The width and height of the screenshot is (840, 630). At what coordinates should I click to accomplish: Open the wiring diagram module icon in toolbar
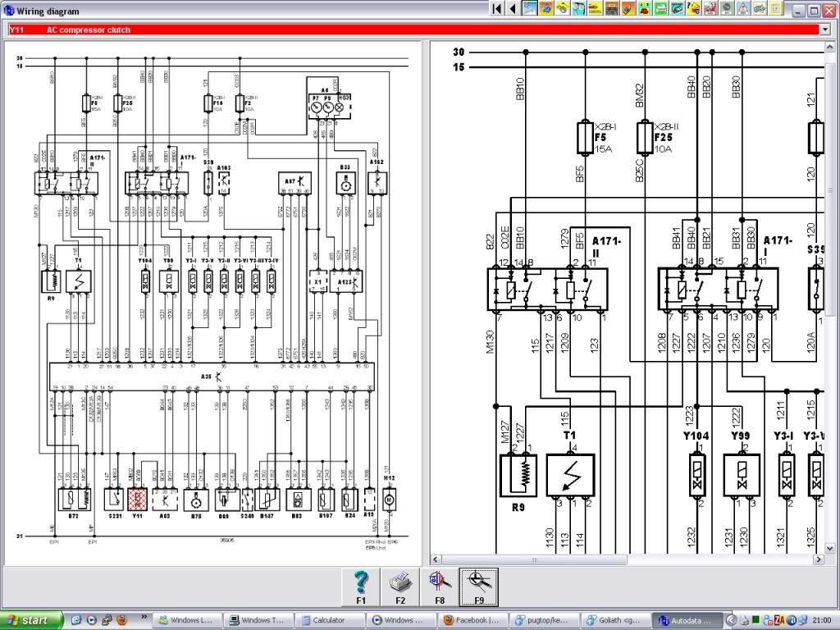pyautogui.click(x=528, y=9)
